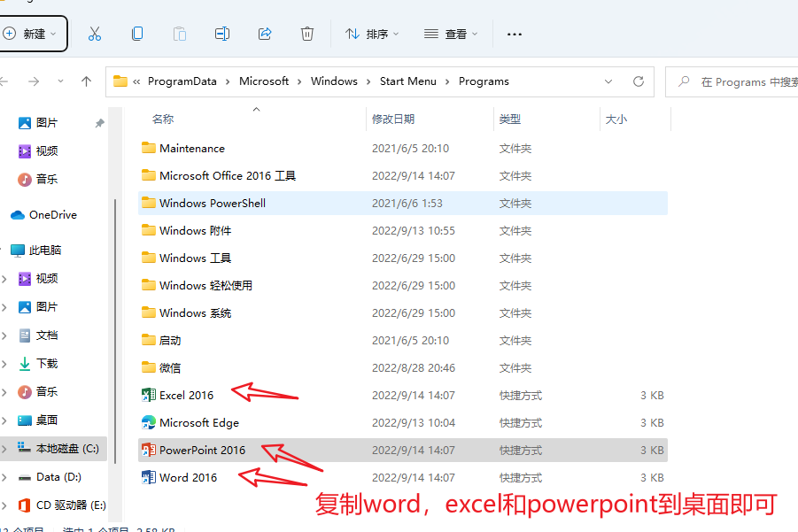Expand 此电脑 in the navigation pane
Image resolution: width=798 pixels, height=532 pixels.
tap(4, 251)
